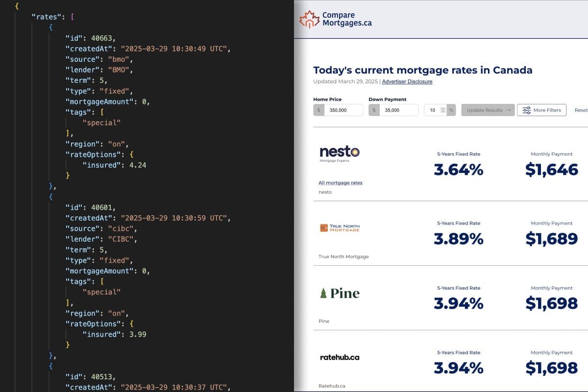Click the Home Price input field
The width and height of the screenshot is (588, 392).
tap(343, 110)
